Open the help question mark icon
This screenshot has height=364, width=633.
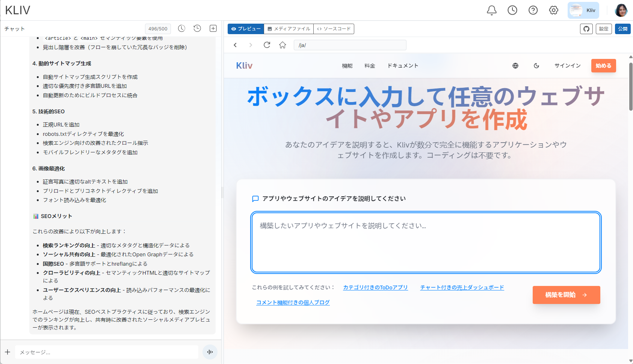(x=533, y=11)
